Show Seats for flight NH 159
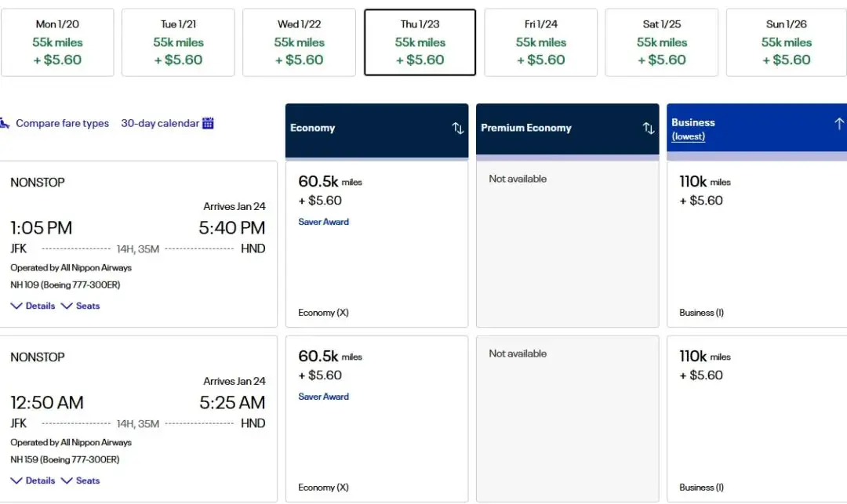The image size is (847, 504). click(81, 480)
